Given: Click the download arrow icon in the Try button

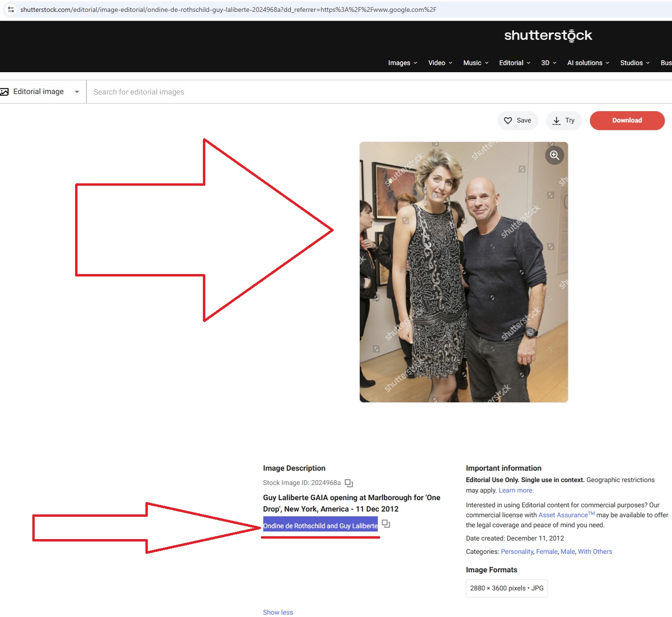Looking at the screenshot, I should point(557,121).
